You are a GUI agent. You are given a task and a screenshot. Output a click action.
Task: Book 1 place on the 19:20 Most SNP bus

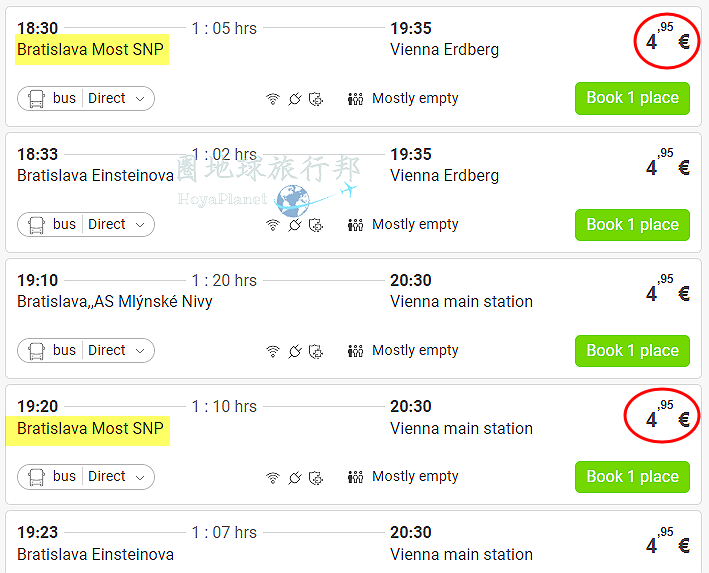point(632,477)
